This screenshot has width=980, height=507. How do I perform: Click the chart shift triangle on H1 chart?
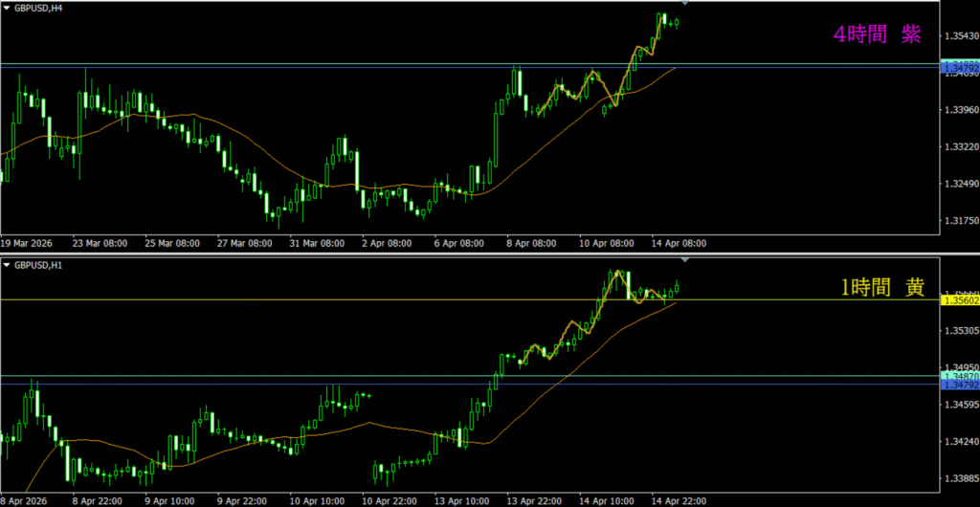[x=684, y=260]
